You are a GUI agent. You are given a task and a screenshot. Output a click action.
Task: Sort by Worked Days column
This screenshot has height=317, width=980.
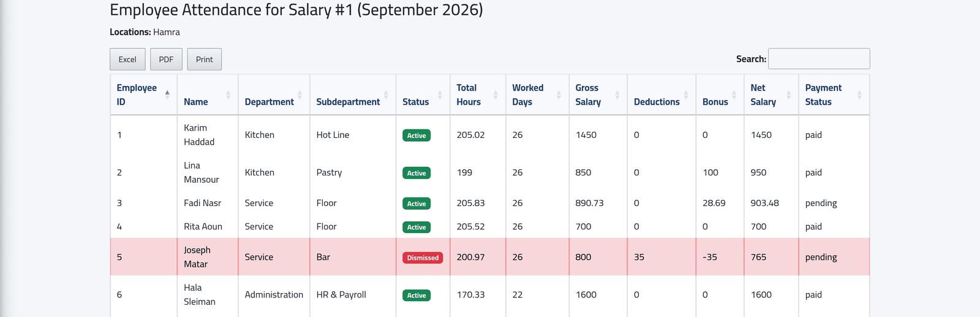tap(537, 95)
